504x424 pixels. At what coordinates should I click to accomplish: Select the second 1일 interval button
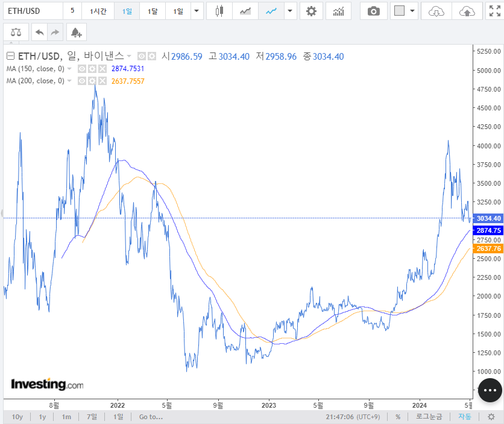[x=178, y=11]
